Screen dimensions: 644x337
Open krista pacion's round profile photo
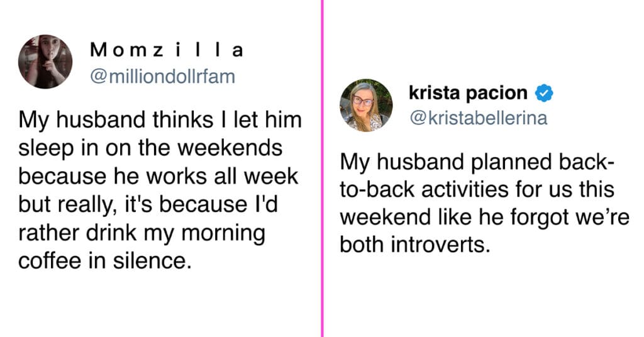point(366,106)
